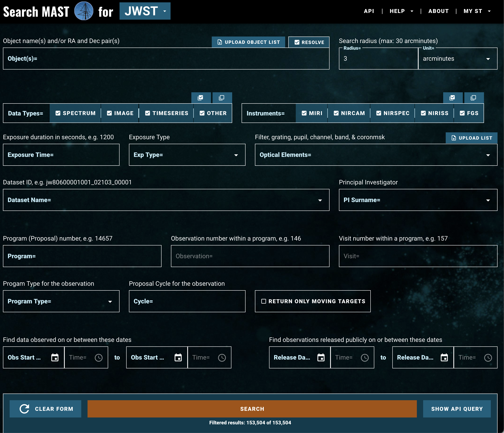Uncheck the SPECTRUM data type

tap(75, 113)
